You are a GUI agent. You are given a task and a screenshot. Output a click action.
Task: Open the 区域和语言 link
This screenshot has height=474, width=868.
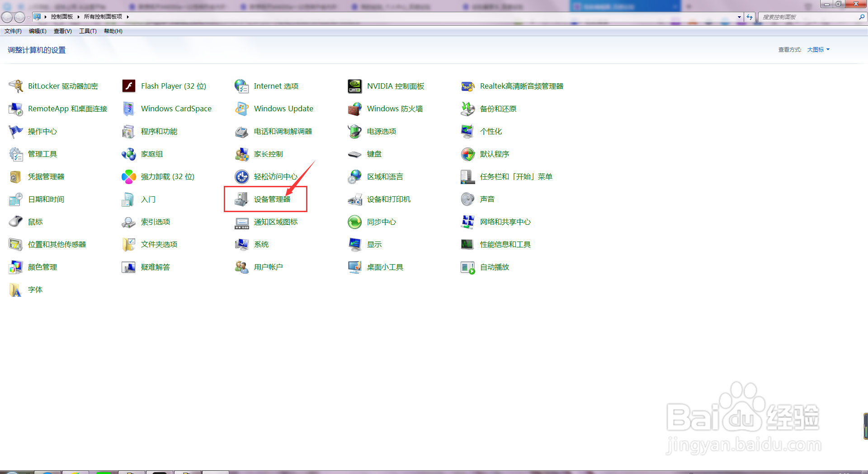click(x=385, y=177)
